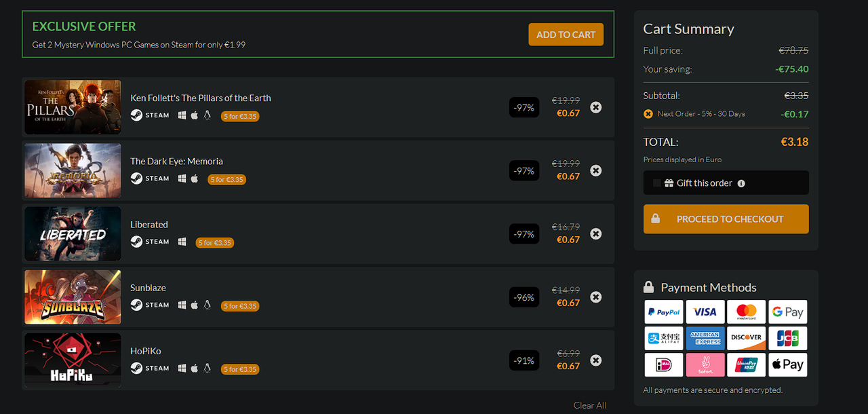Click the Apple icon for The Dark Eye: Memoria
868x414 pixels.
pyautogui.click(x=195, y=178)
